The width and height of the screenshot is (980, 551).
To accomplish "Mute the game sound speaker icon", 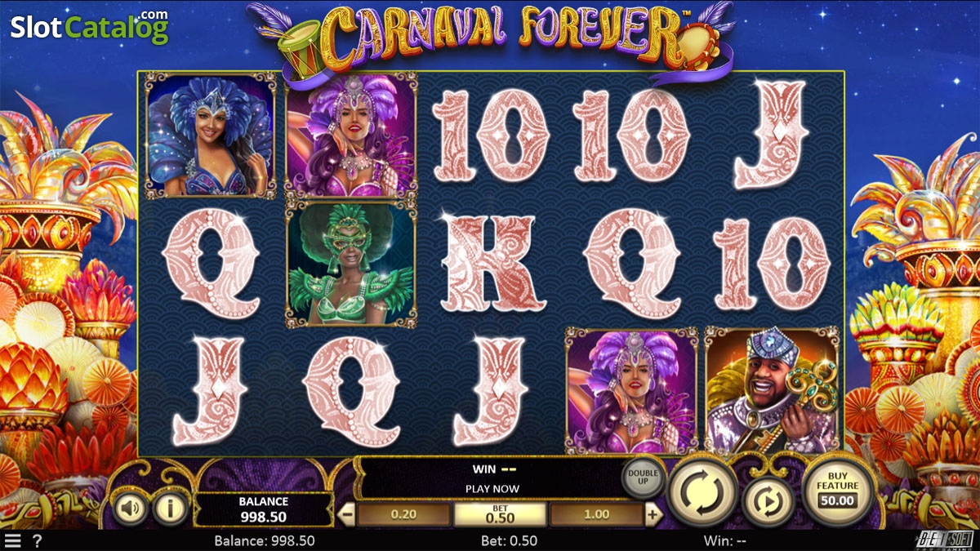I will click(130, 509).
